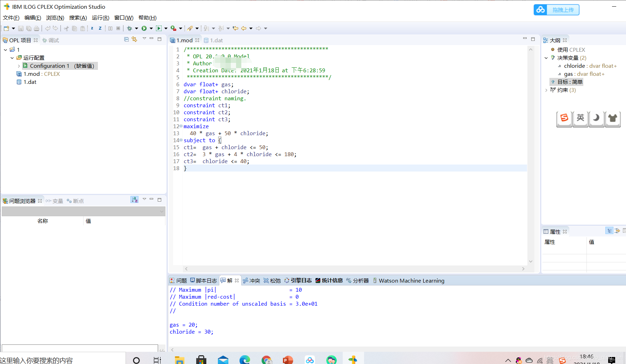Click the Paste toolbar icon
This screenshot has width=626, height=364.
pos(83,28)
